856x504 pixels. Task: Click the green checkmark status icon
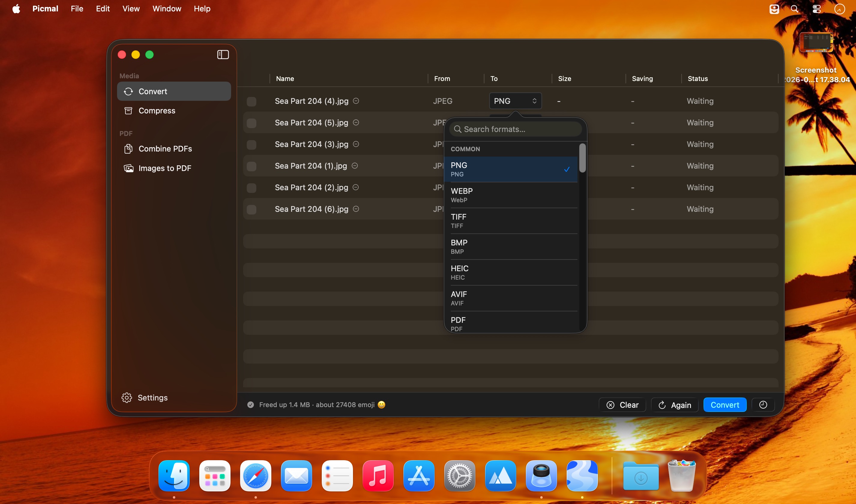251,405
